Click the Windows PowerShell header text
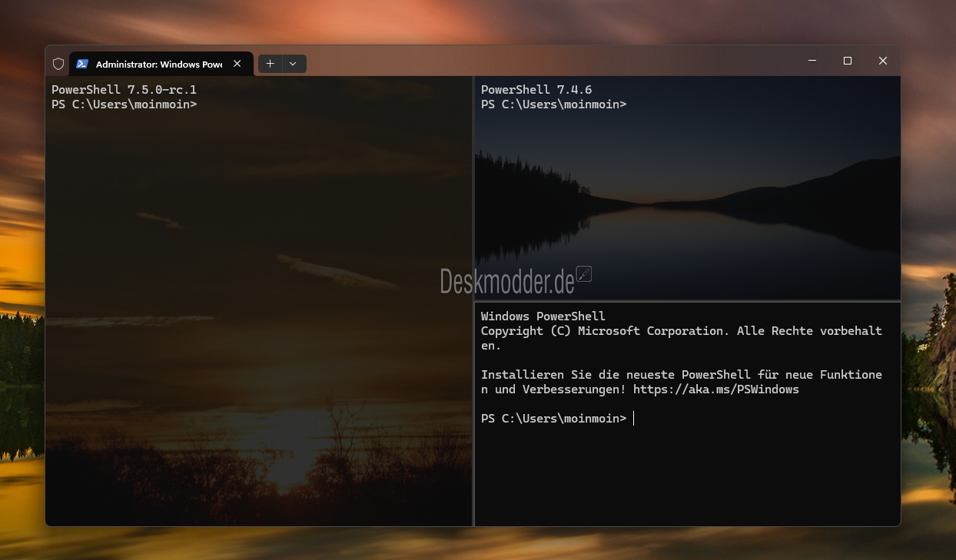This screenshot has height=560, width=956. coord(543,316)
